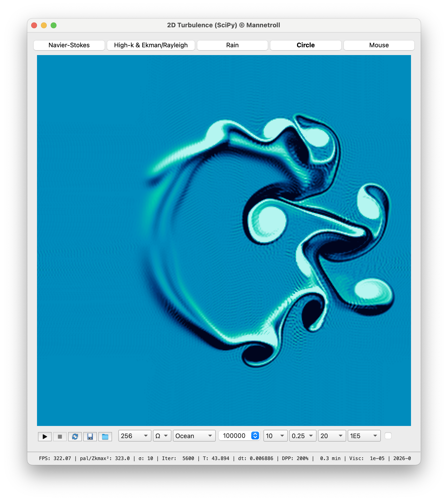Open the Ω variable dropdown
This screenshot has width=448, height=501.
[162, 436]
